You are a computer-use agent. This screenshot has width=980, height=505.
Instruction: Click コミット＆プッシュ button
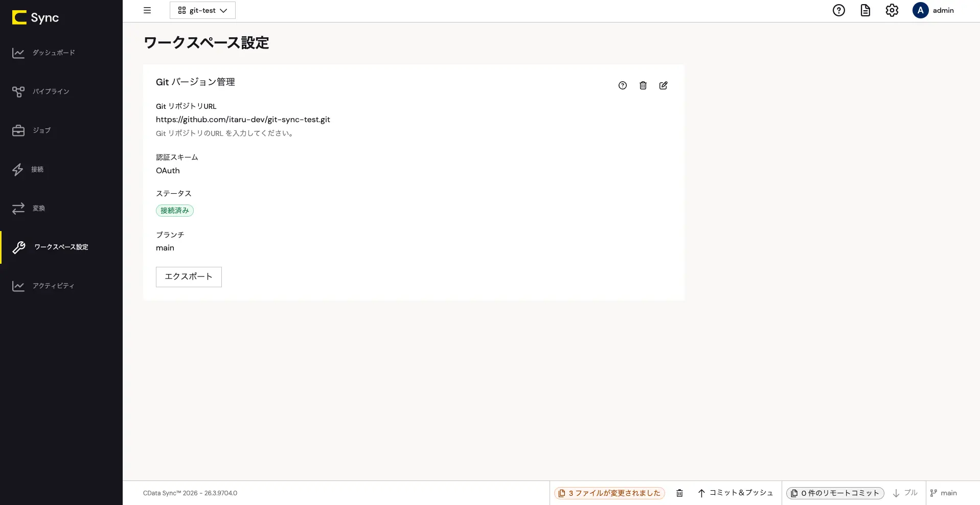pos(735,493)
